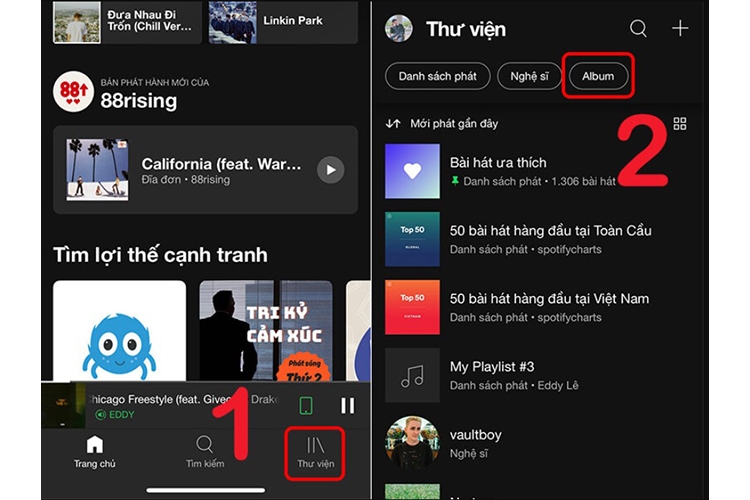
Task: Tap the sort arrows icon
Action: tap(393, 124)
